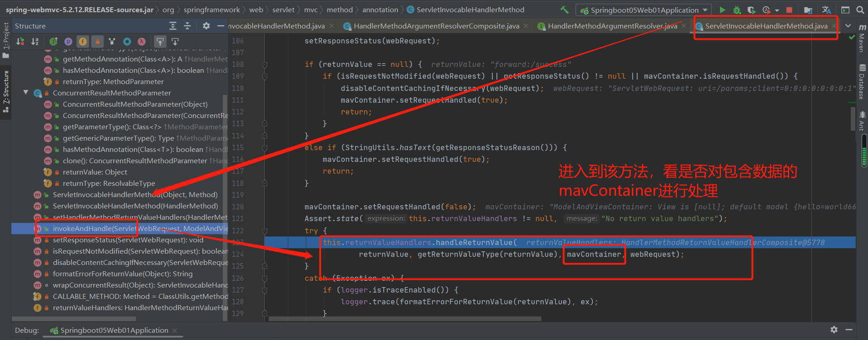Select setResponseStatus(ServletWebRequest) tree item
The image size is (868, 340).
119,240
